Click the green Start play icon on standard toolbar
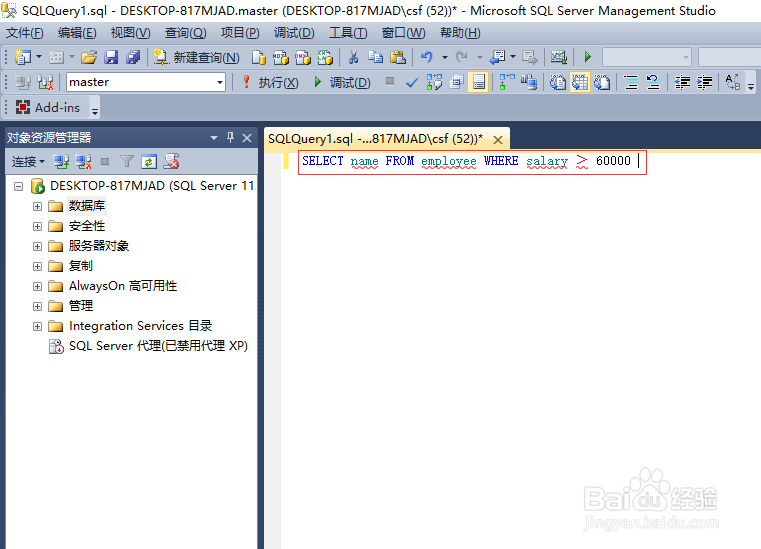The height and width of the screenshot is (549, 761). pos(588,57)
